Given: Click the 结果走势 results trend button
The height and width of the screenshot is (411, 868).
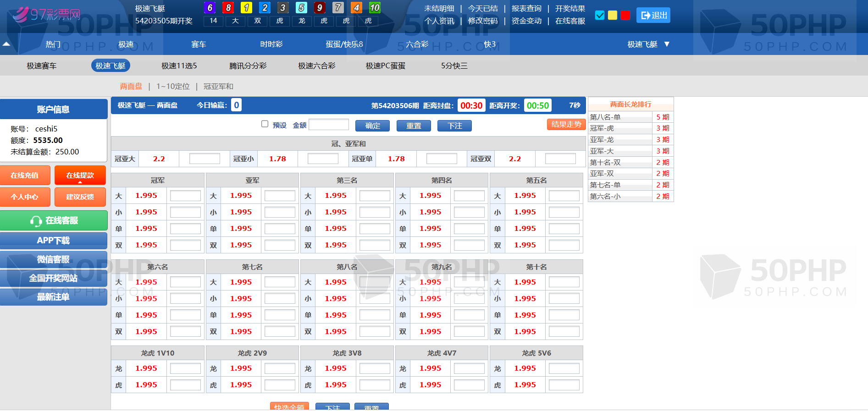Looking at the screenshot, I should coord(566,125).
